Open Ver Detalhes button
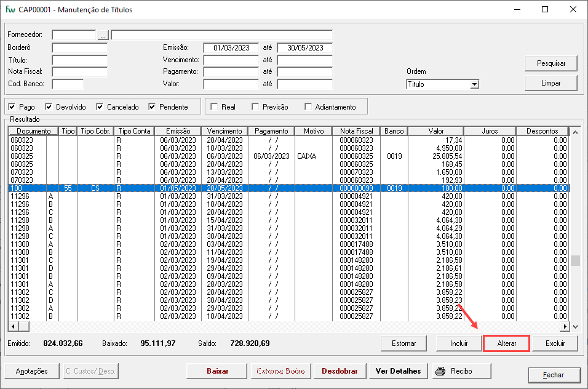Viewport: 588px width, 389px height. point(398,371)
